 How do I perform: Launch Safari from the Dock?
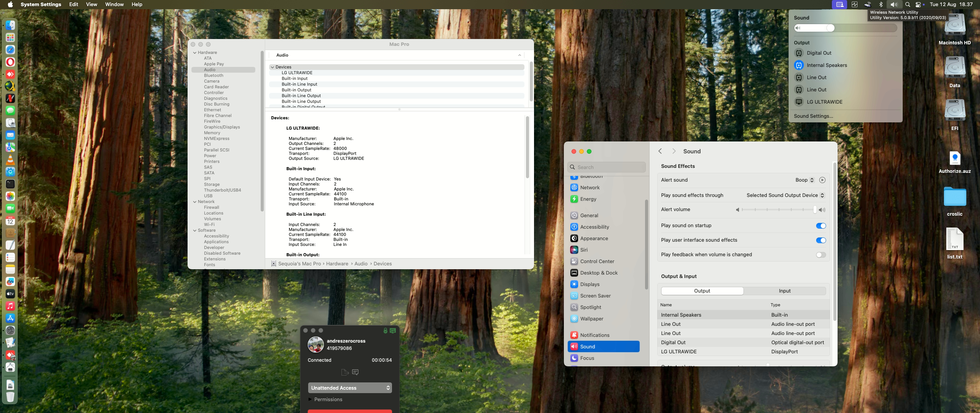click(10, 50)
